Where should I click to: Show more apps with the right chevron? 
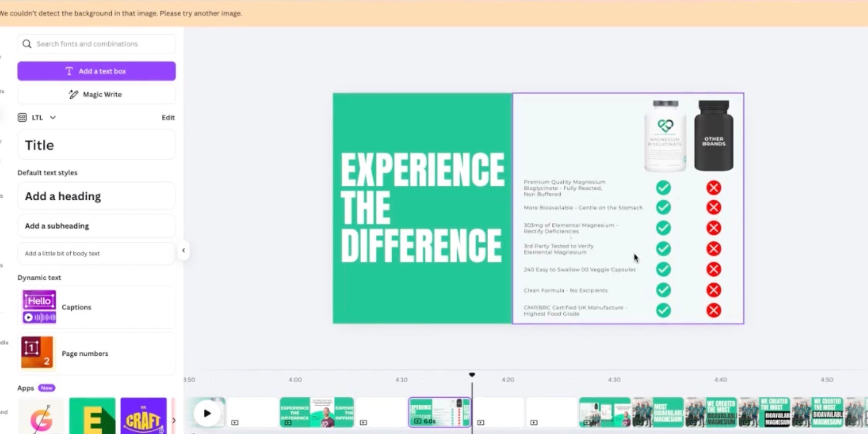(x=174, y=420)
